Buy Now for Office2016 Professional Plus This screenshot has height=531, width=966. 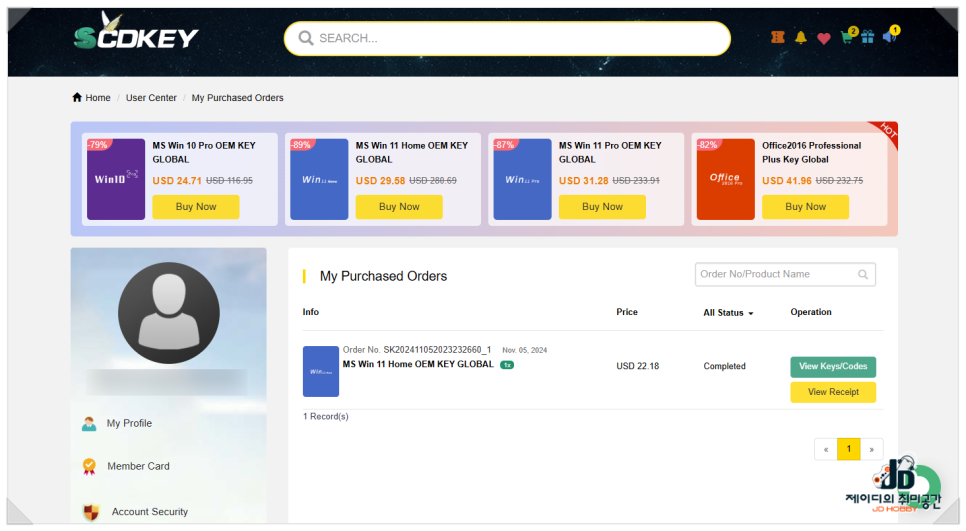click(805, 207)
